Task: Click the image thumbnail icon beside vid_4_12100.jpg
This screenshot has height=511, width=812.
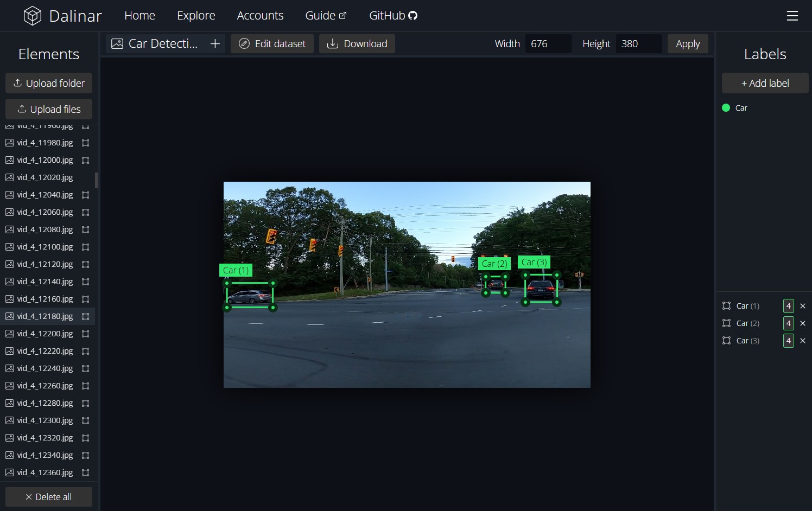Action: (9, 247)
